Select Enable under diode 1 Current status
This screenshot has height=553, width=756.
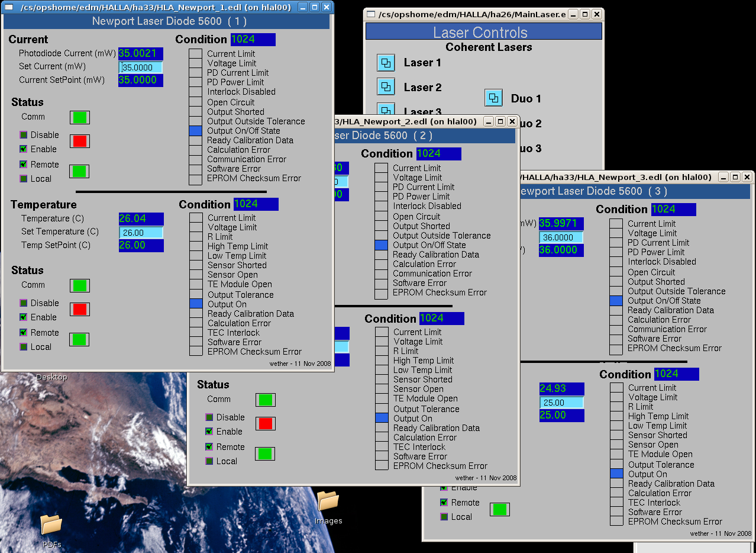pyautogui.click(x=24, y=149)
